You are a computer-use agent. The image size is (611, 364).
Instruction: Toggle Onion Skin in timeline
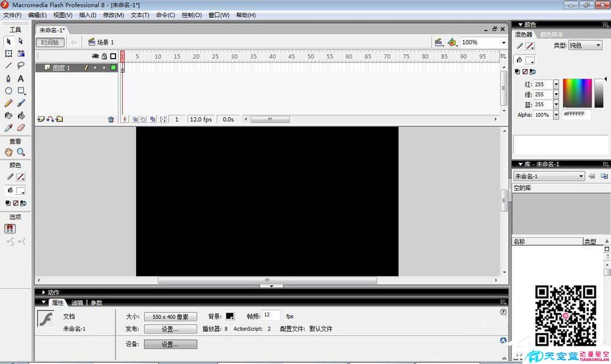coord(135,120)
